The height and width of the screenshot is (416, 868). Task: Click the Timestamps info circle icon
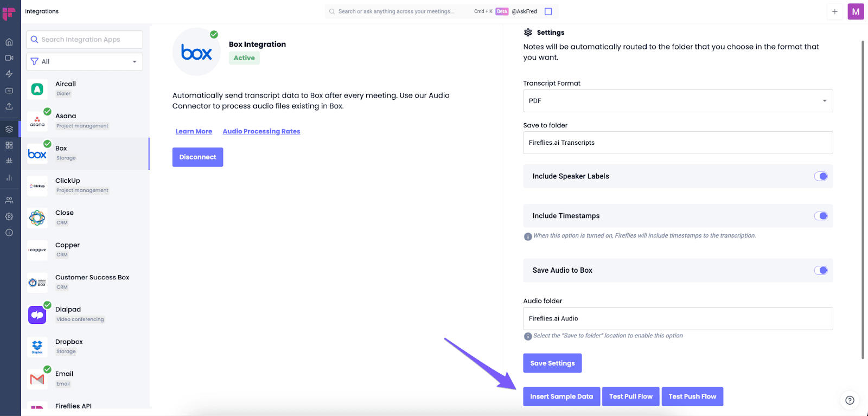(x=528, y=236)
